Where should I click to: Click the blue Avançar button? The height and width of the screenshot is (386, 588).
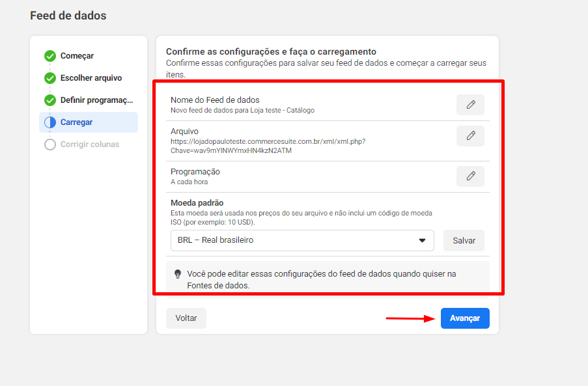465,318
